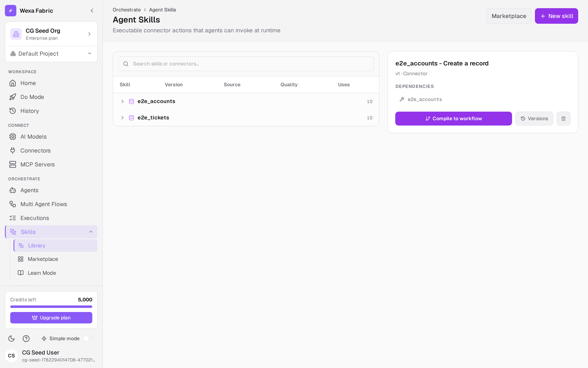Sort by the Quality column header

point(289,85)
